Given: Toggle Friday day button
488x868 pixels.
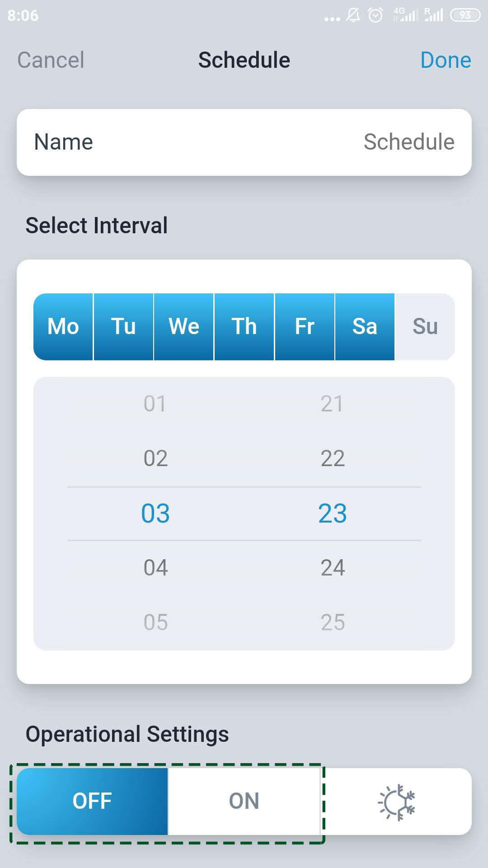Looking at the screenshot, I should pyautogui.click(x=305, y=326).
